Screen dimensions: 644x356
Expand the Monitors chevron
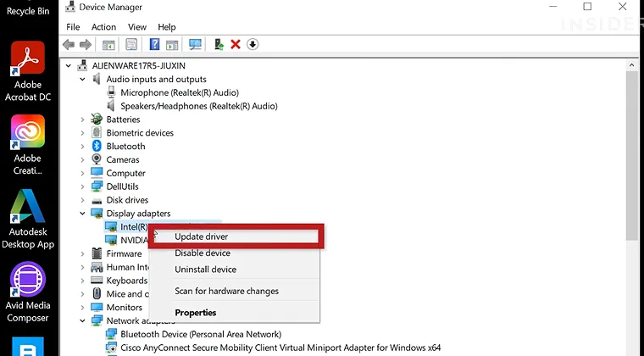tap(82, 307)
